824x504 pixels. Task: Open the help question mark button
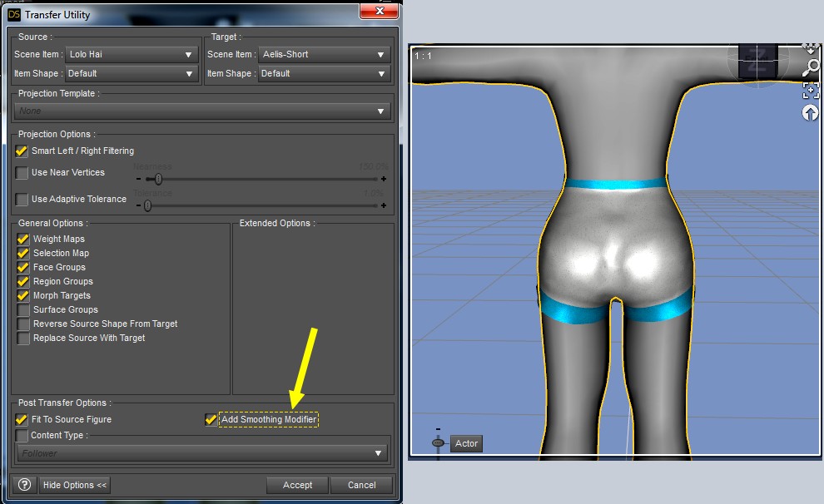coord(24,485)
